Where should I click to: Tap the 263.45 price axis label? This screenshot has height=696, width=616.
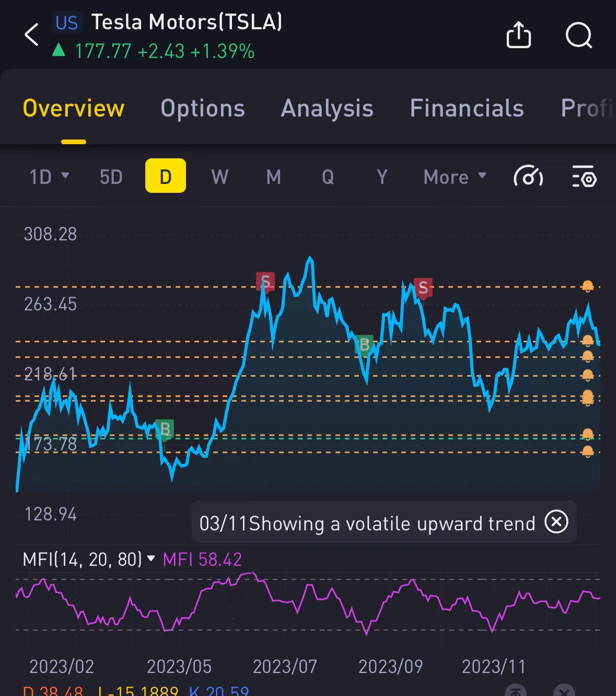(x=50, y=304)
